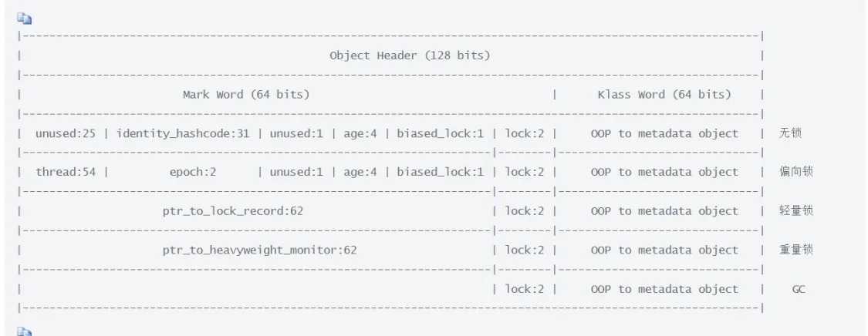Click the "epoch:2" field text
This screenshot has width=868, height=336.
click(192, 172)
